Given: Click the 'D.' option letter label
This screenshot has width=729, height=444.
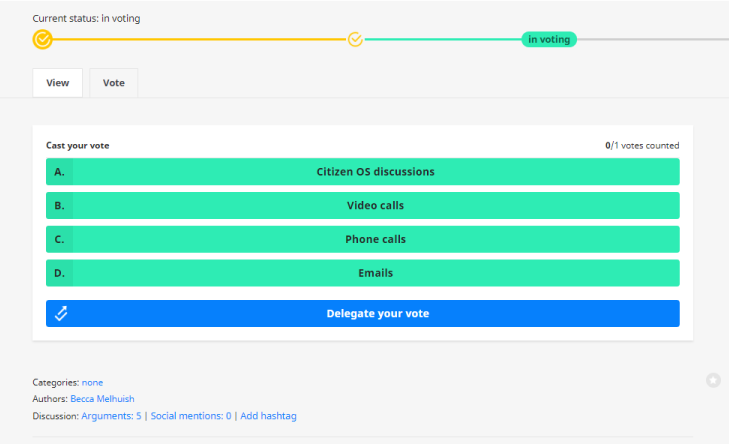Looking at the screenshot, I should [60, 273].
